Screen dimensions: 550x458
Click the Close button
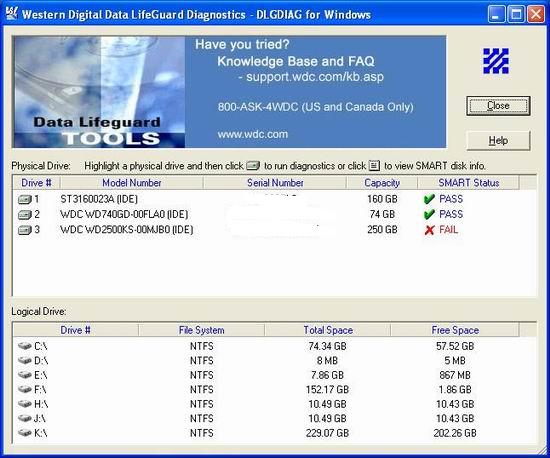point(498,106)
